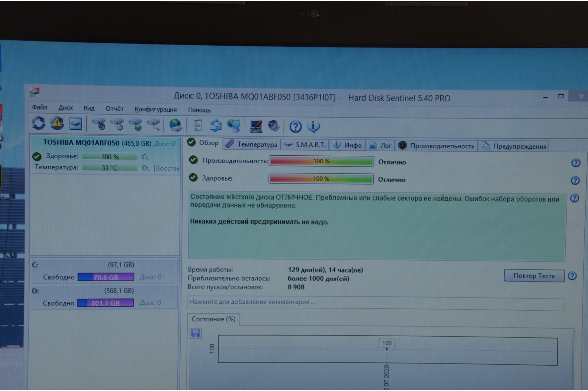
Task: Click the D: free space bar 301,7 GB
Action: [x=105, y=303]
